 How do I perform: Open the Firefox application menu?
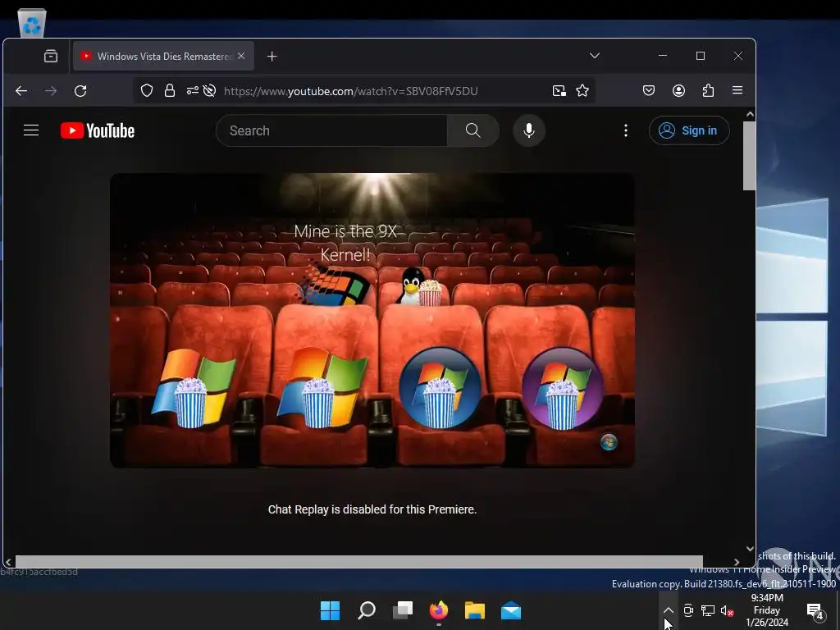coord(737,90)
